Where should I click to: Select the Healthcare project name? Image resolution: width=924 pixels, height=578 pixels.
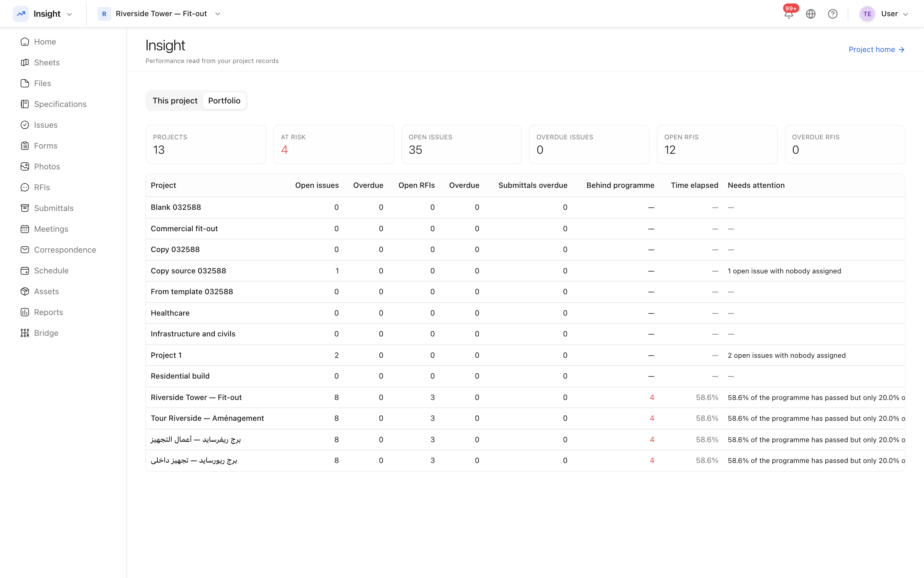[170, 313]
